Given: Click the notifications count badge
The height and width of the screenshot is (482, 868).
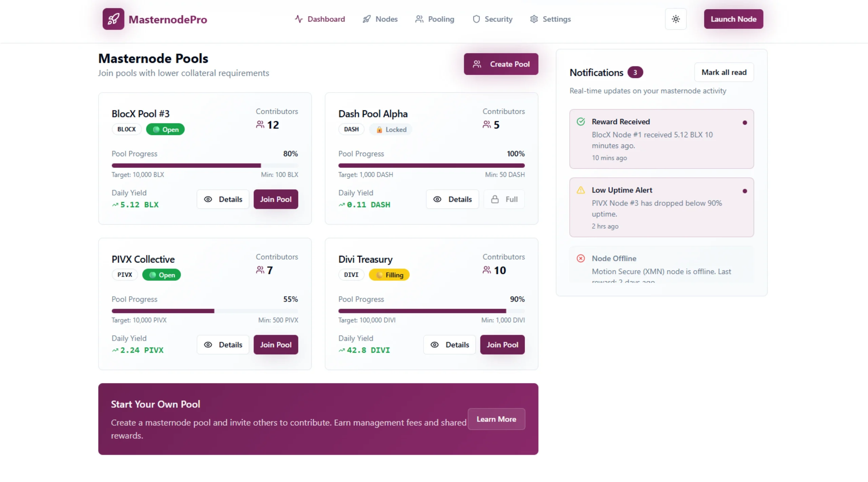Looking at the screenshot, I should (635, 72).
